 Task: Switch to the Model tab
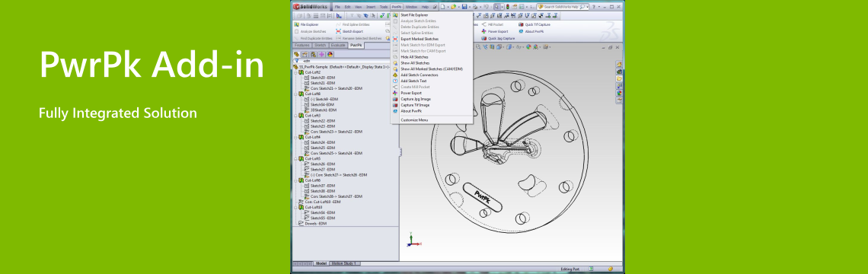(321, 263)
